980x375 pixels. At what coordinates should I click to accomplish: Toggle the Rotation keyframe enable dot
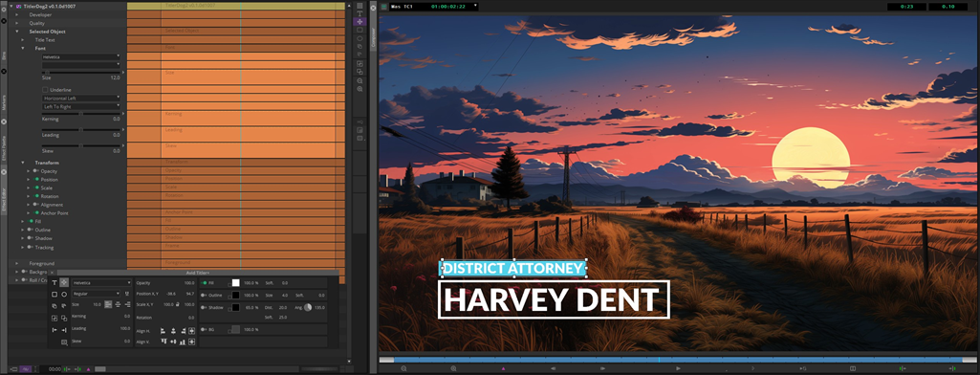[37, 196]
